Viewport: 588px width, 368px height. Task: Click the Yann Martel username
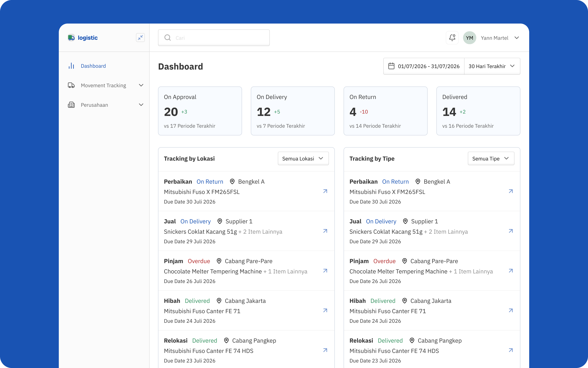click(494, 38)
